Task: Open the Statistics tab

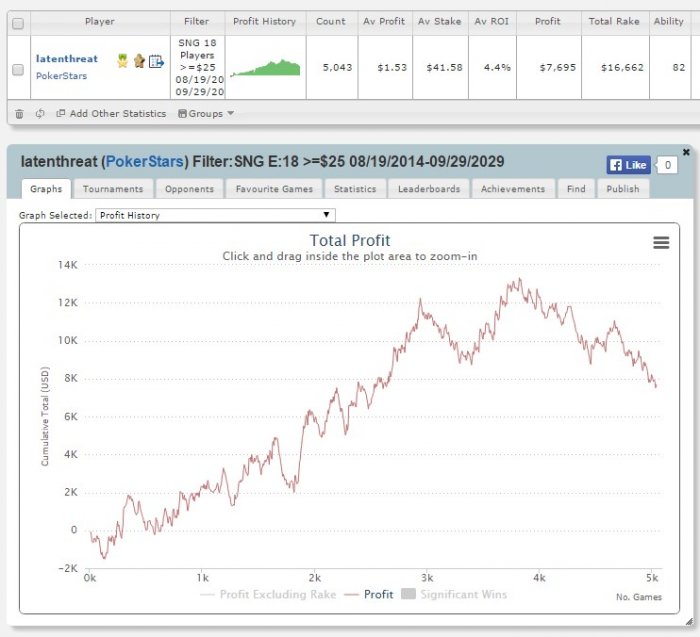Action: (x=355, y=189)
